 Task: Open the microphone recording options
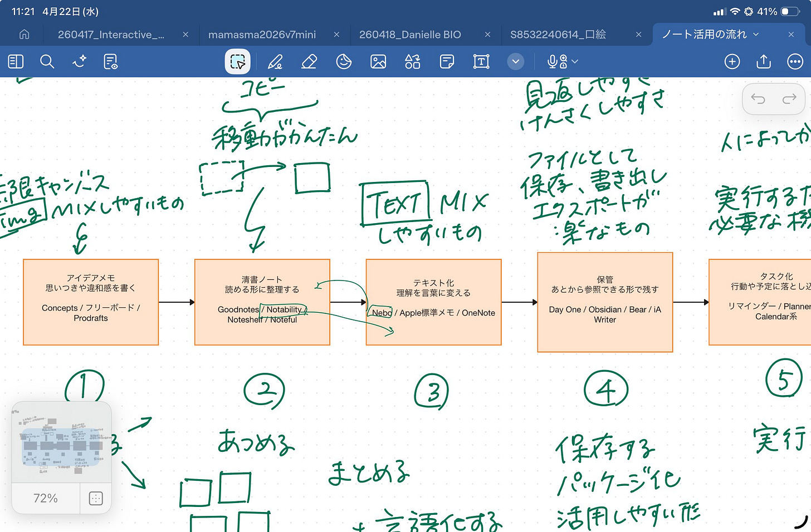[563, 61]
